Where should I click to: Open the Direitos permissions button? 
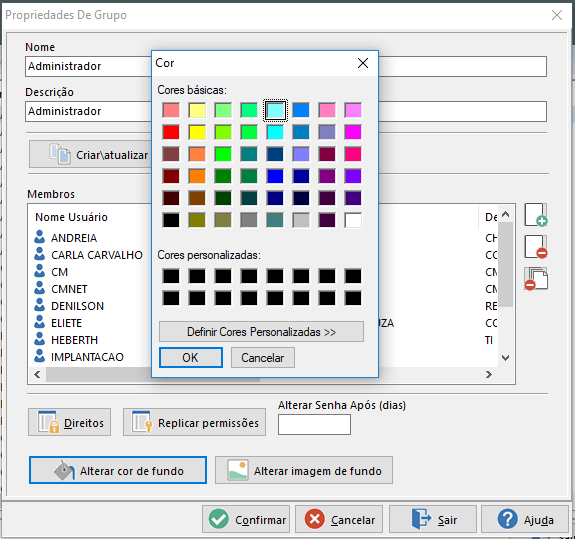70,422
